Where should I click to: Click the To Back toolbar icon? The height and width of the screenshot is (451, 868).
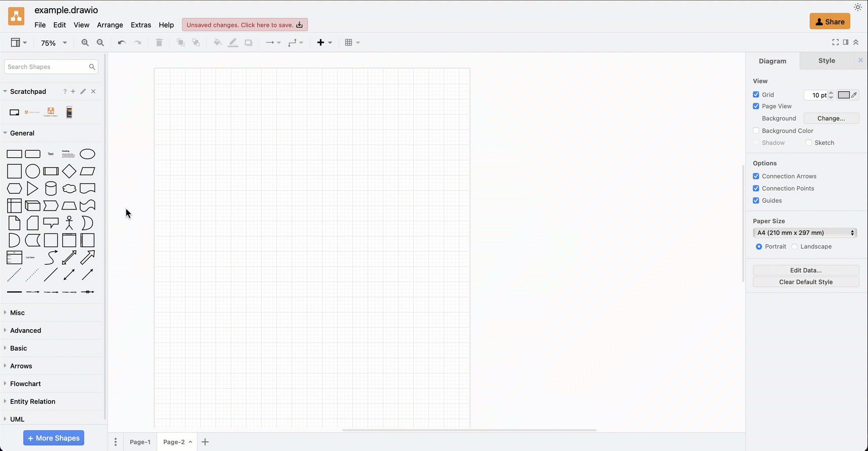coord(196,43)
